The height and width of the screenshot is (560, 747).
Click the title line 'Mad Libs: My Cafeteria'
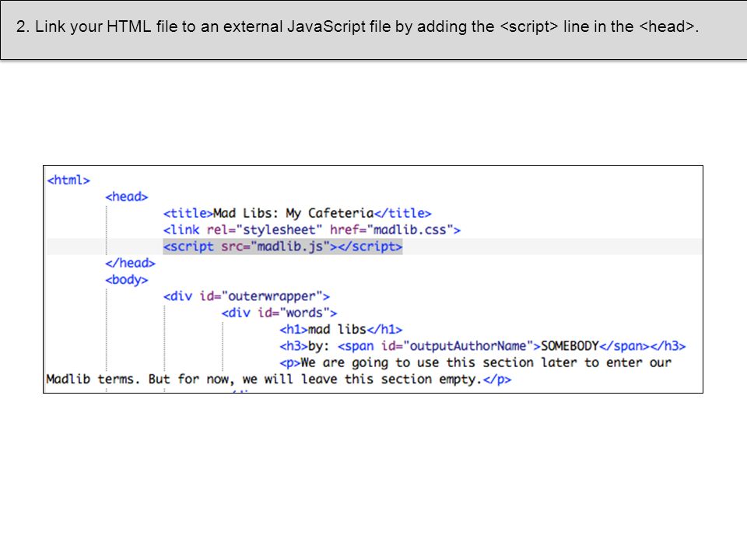click(297, 213)
